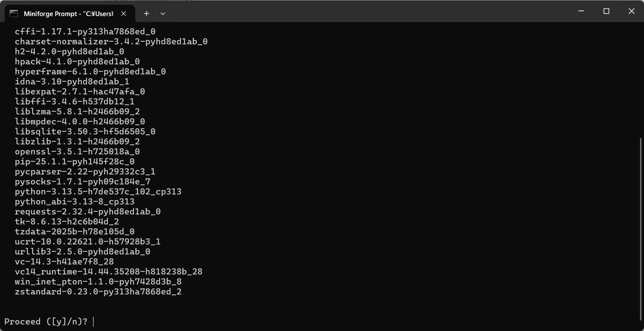The image size is (644, 331).
Task: Click the scrollbar track above the thumb
Action: tap(640, 80)
